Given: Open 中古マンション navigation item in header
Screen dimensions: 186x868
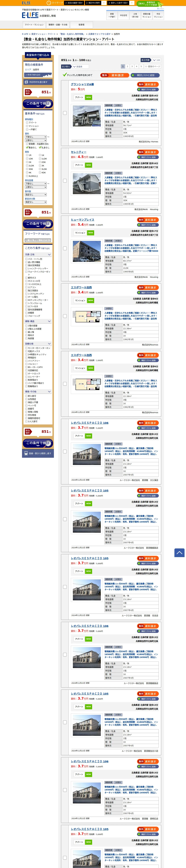Looking at the screenshot, I should [x=158, y=15].
